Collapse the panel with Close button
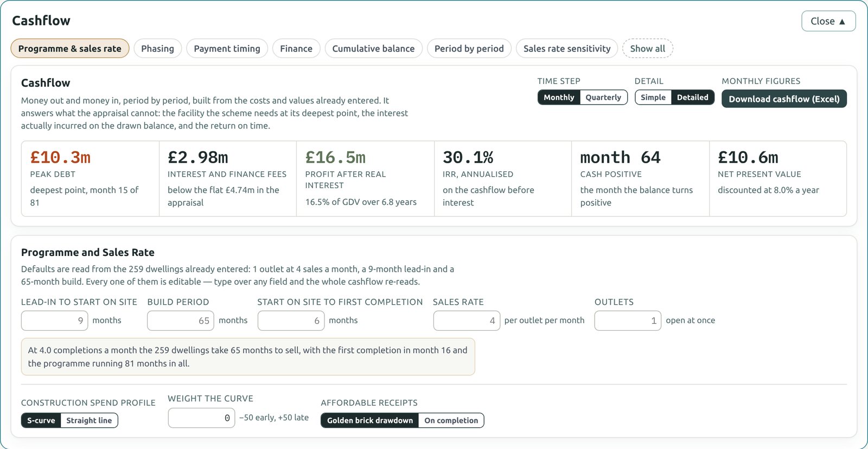Screen dimensions: 868x449 click(x=828, y=21)
